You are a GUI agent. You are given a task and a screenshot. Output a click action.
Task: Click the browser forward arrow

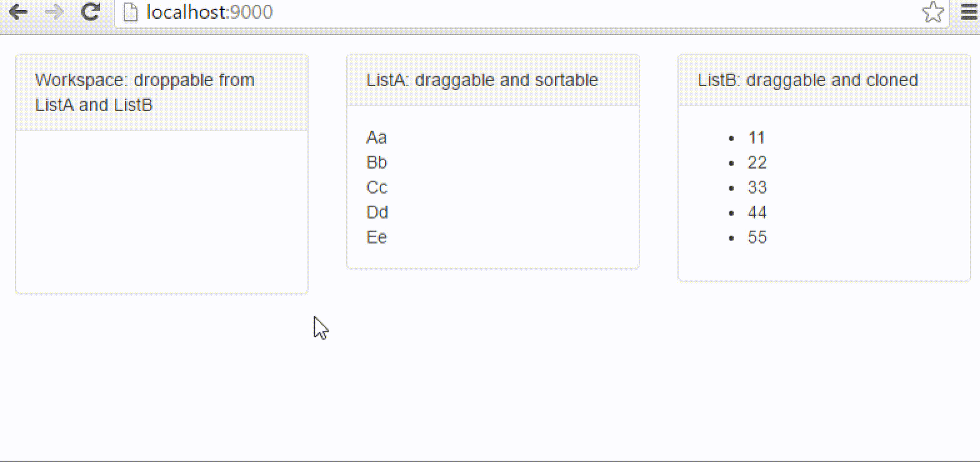click(55, 12)
